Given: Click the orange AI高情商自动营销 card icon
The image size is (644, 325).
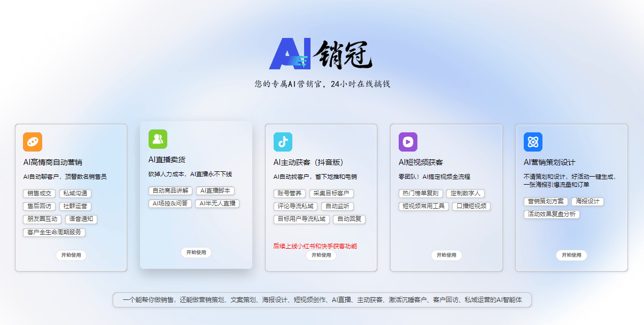Looking at the screenshot, I should pyautogui.click(x=33, y=142).
